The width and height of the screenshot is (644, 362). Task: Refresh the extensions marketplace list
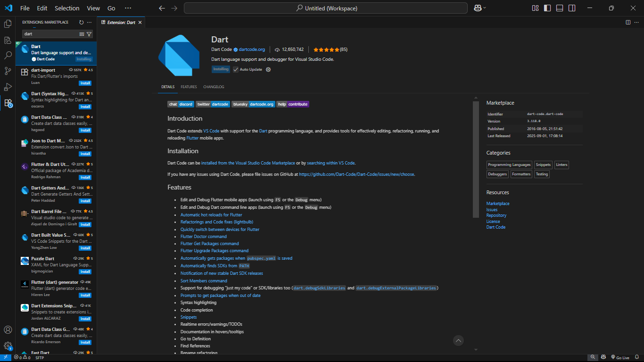tap(81, 22)
